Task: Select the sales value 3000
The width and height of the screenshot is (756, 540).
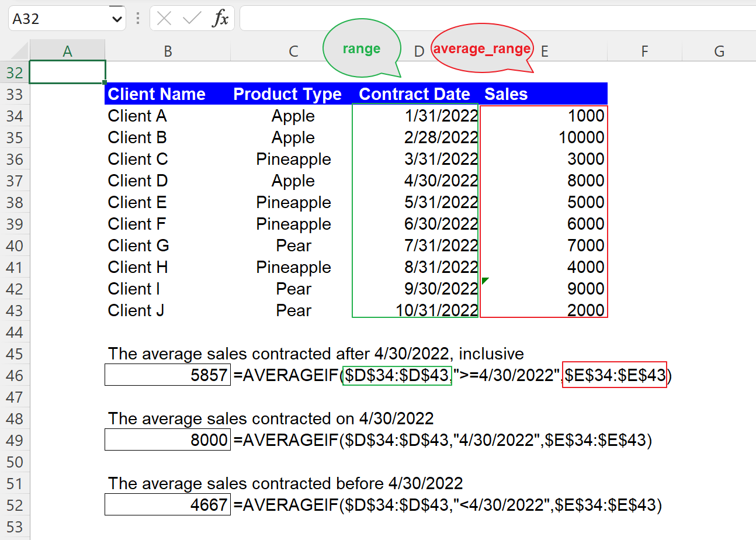Action: click(x=544, y=159)
